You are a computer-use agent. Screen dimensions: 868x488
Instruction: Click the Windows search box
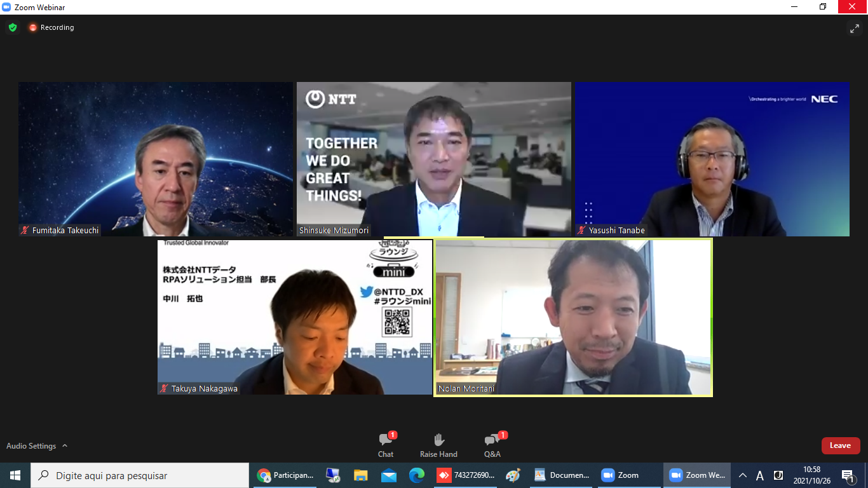tap(140, 475)
